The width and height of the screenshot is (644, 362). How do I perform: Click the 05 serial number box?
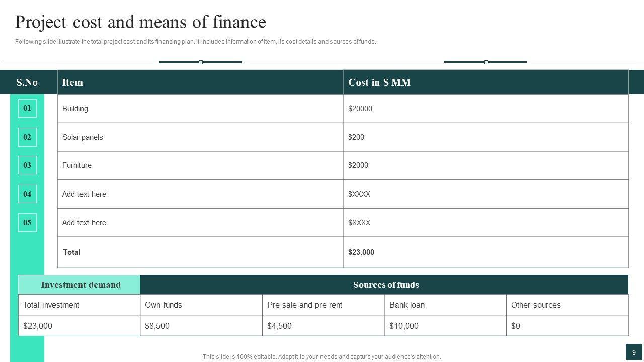(x=27, y=222)
